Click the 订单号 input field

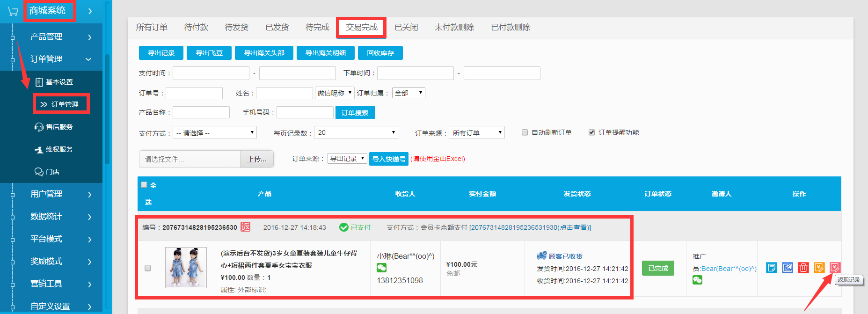(x=194, y=93)
